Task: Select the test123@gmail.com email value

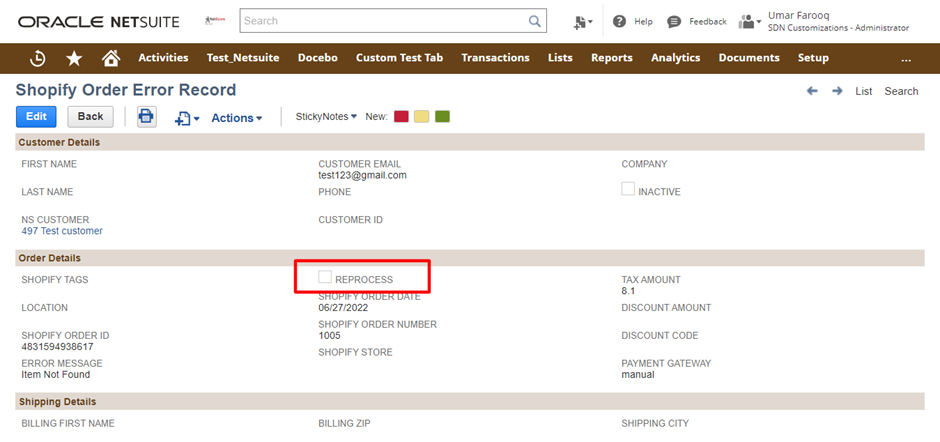Action: pos(362,175)
